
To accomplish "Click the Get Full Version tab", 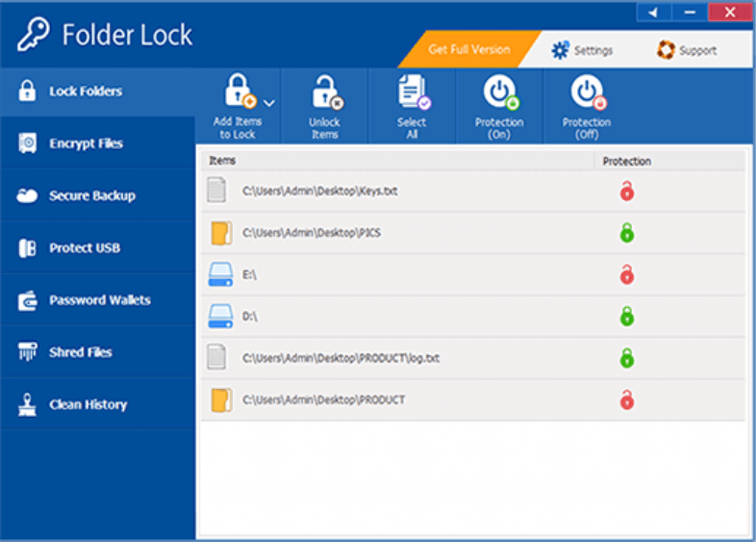I will [x=469, y=49].
